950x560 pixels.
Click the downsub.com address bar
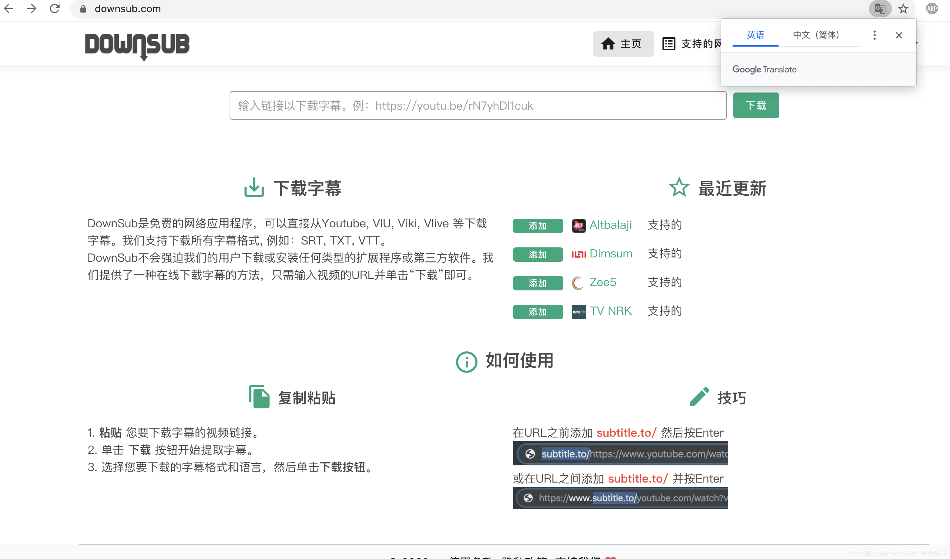click(x=453, y=9)
